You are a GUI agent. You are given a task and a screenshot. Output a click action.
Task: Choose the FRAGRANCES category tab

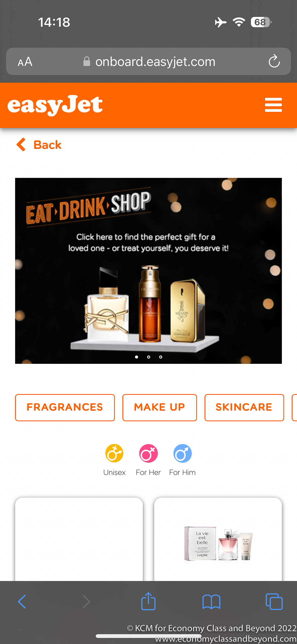coord(65,407)
